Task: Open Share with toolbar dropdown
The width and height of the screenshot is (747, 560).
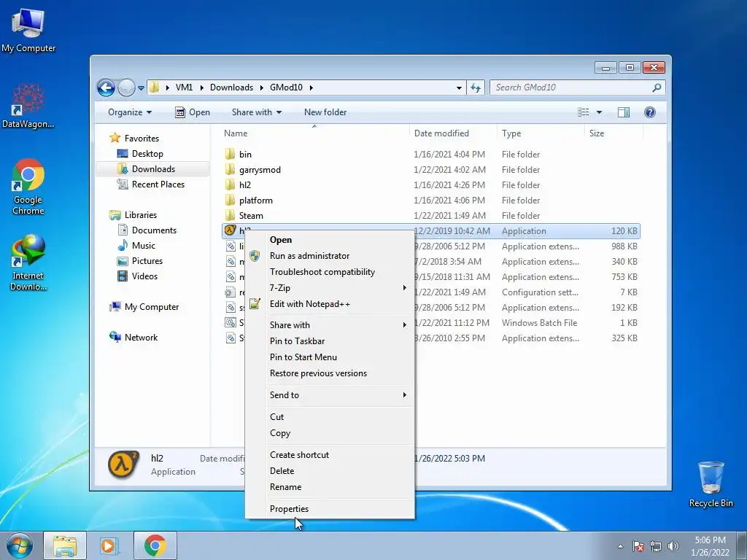Action: 256,112
